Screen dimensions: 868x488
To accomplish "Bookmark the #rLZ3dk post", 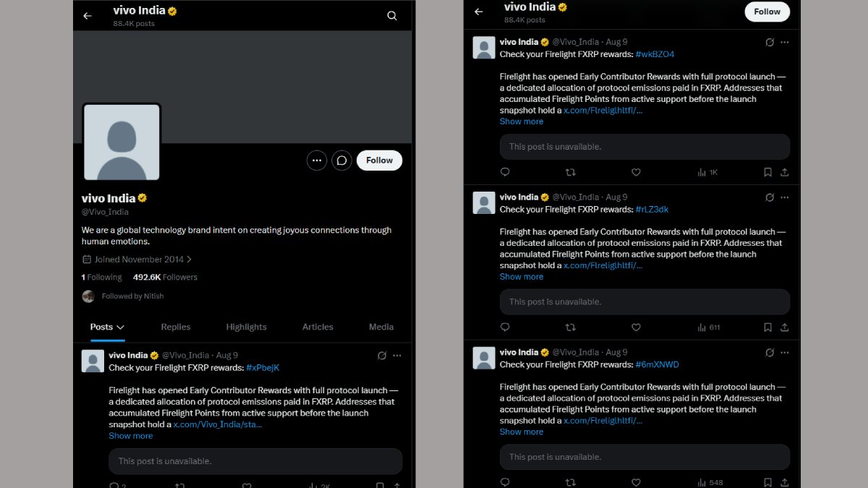I will [767, 328].
